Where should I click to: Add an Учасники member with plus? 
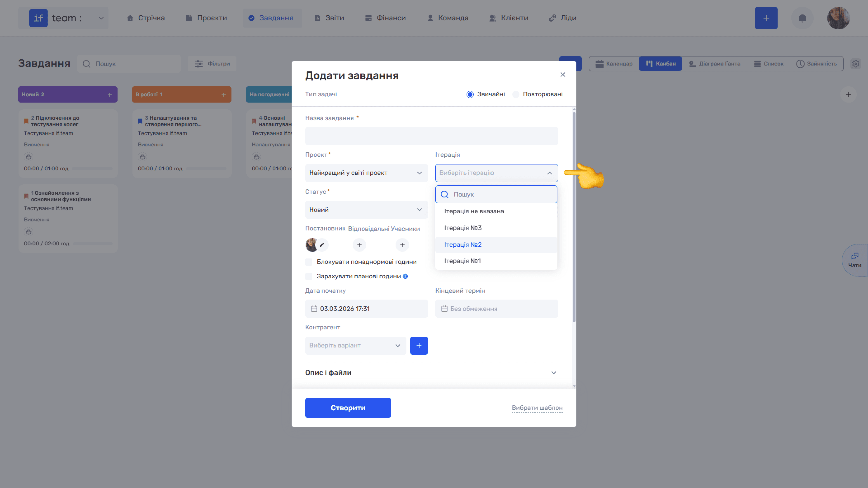(x=402, y=245)
